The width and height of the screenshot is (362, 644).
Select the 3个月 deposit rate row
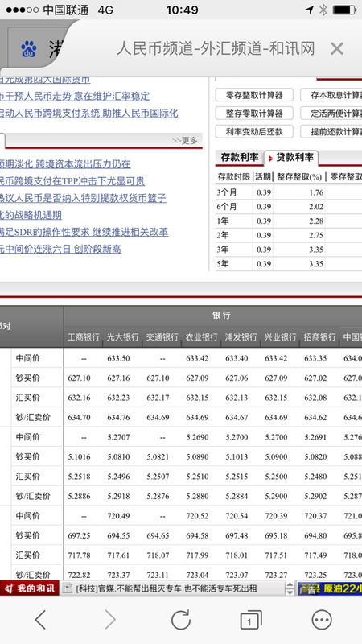tap(289, 192)
